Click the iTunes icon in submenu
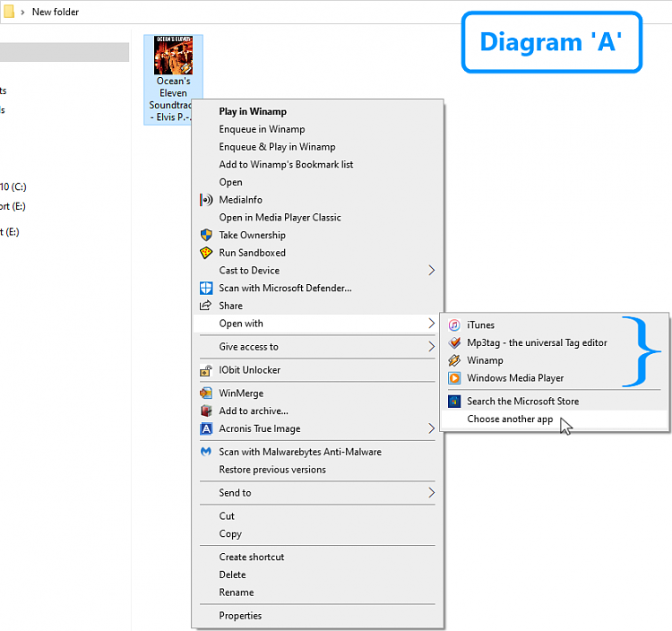 pyautogui.click(x=454, y=325)
